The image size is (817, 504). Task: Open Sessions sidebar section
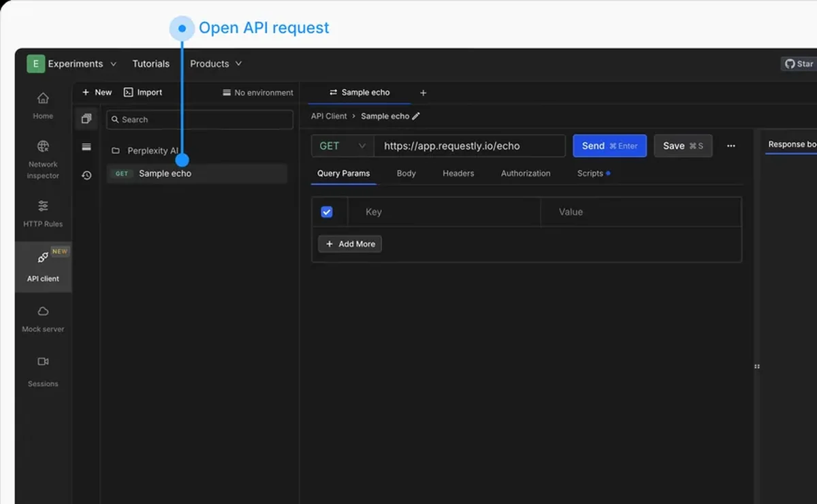[x=43, y=371]
